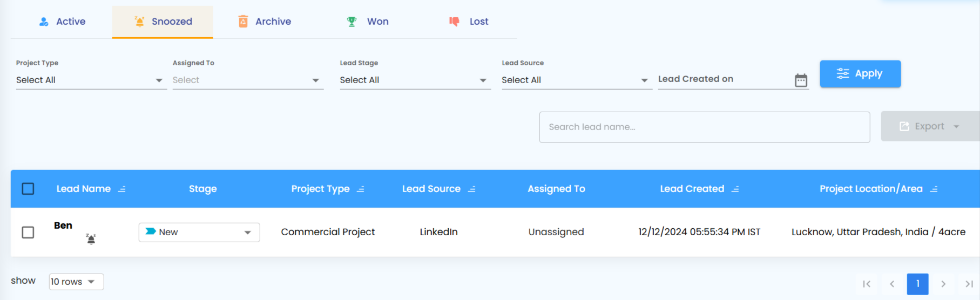Screen dimensions: 980x300
Task: Change the 10 rows page size dropdown
Action: [x=76, y=282]
